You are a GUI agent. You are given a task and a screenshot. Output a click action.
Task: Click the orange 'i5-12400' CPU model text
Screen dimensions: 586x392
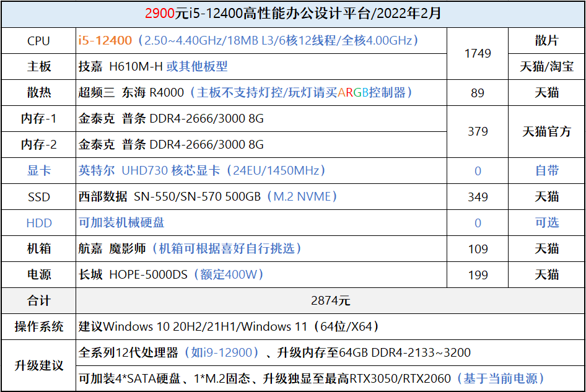(x=105, y=40)
